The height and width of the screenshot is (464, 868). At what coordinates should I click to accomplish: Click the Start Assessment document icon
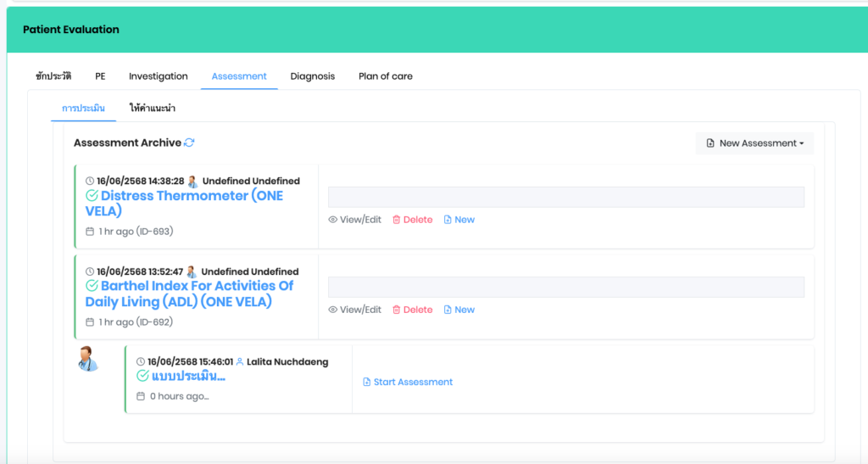tap(367, 383)
